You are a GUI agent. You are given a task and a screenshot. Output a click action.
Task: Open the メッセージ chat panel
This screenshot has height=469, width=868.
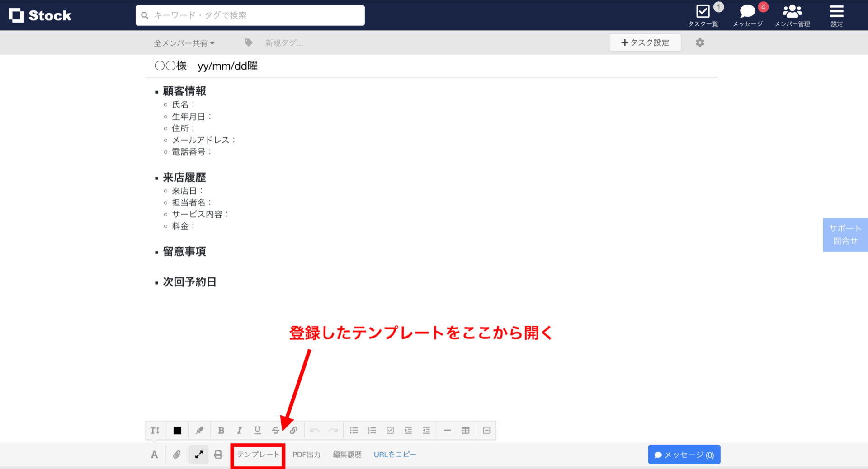coord(747,15)
